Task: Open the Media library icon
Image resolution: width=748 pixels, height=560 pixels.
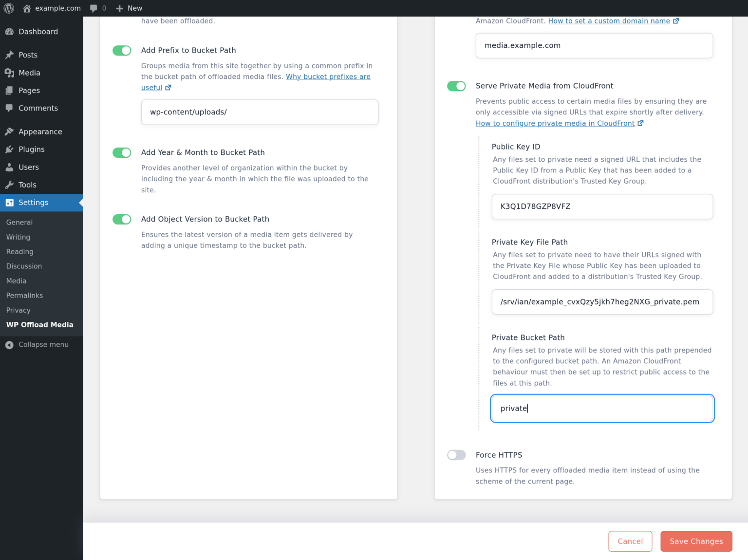Action: [x=10, y=73]
